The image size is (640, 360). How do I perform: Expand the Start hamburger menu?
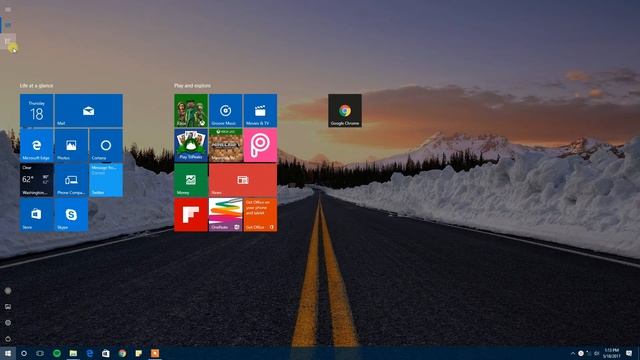point(8,9)
